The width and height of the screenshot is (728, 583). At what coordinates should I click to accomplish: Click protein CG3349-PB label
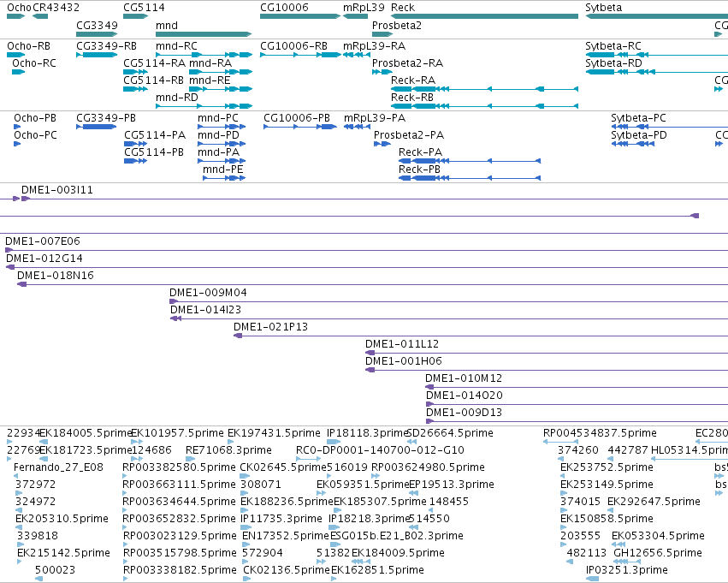click(106, 118)
